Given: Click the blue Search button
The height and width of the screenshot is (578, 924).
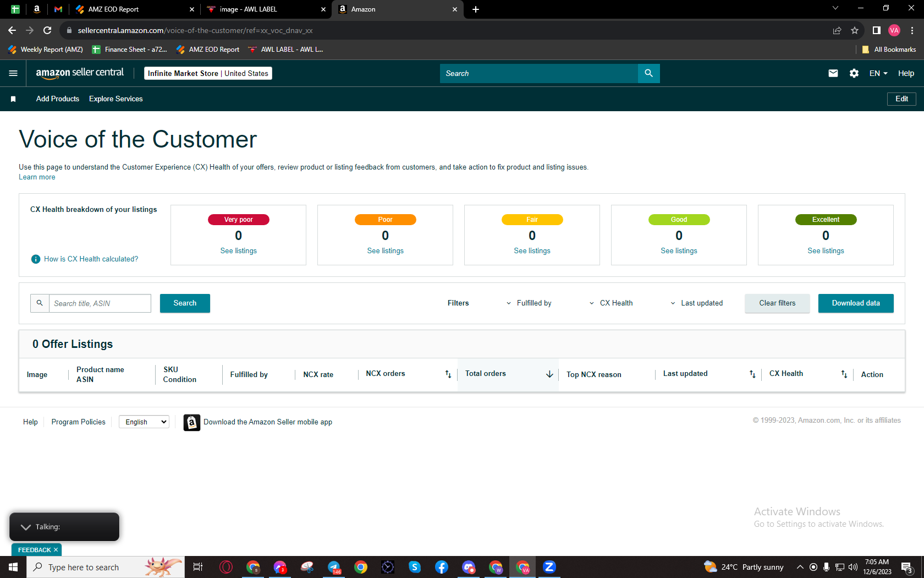Looking at the screenshot, I should point(185,303).
